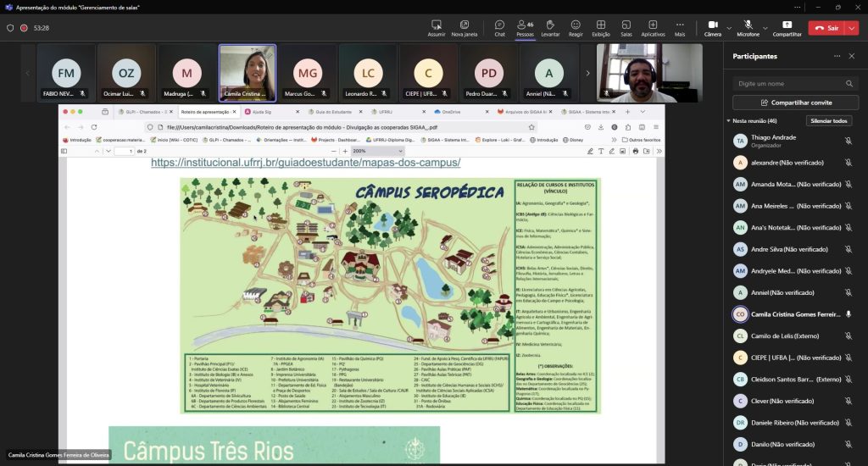This screenshot has width=868, height=466.
Task: Open the Chat panel
Action: point(499,28)
